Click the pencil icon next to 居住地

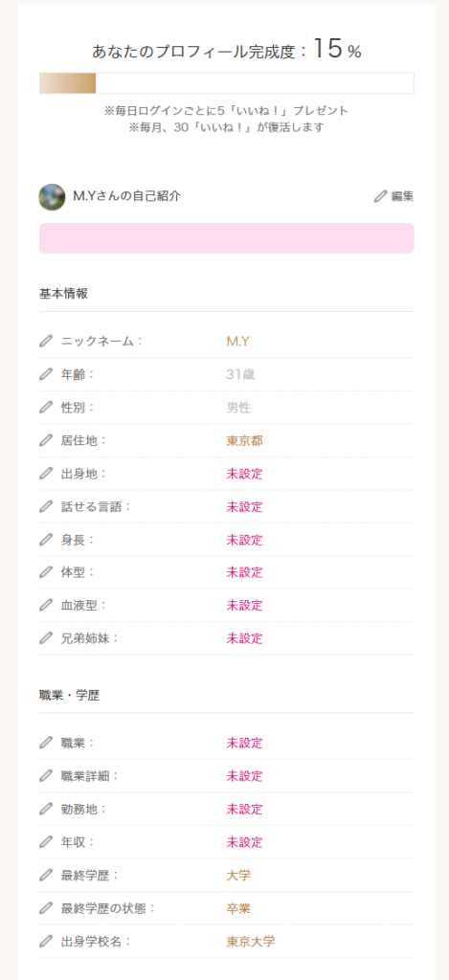coord(46,440)
